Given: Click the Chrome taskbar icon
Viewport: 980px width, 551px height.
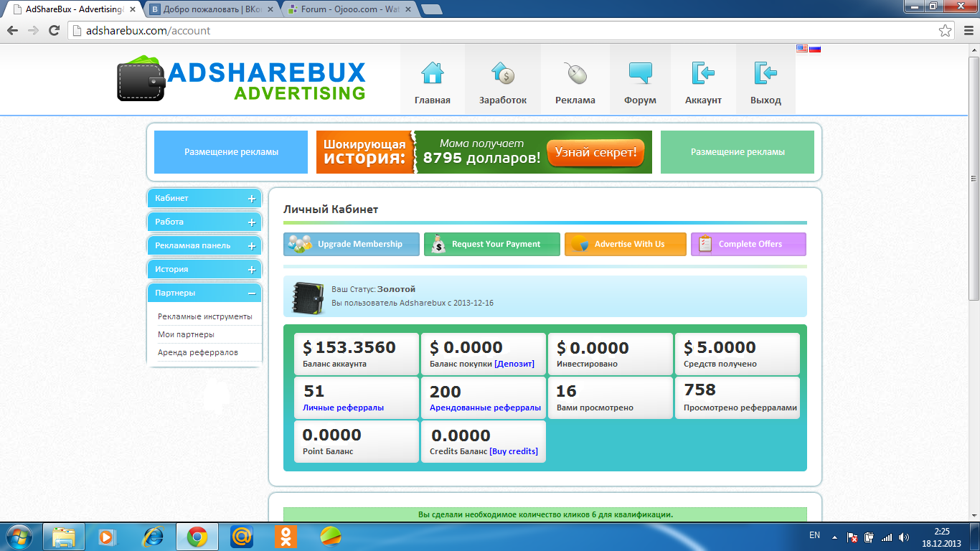Looking at the screenshot, I should coord(197,536).
